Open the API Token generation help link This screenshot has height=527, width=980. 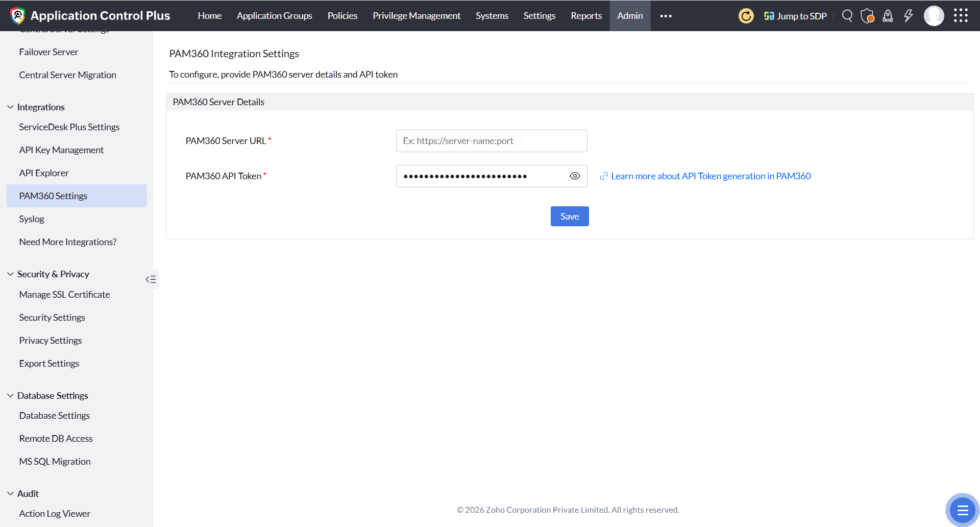click(710, 176)
